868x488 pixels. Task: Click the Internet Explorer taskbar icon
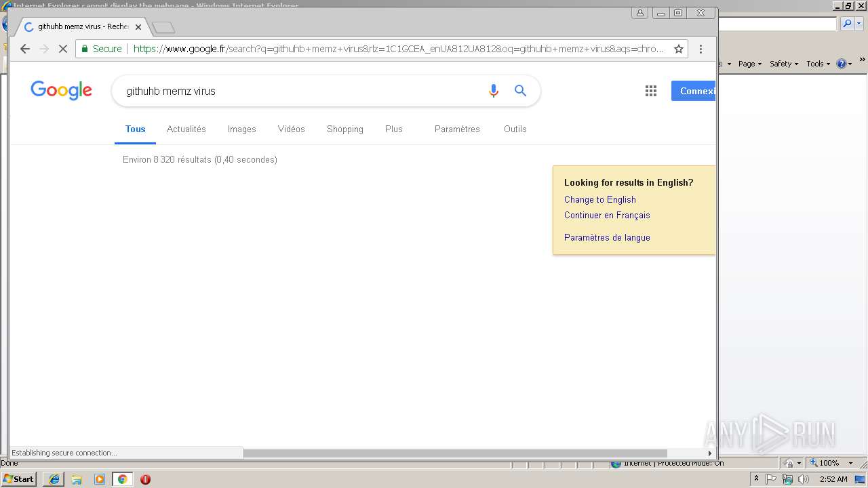tap(54, 479)
